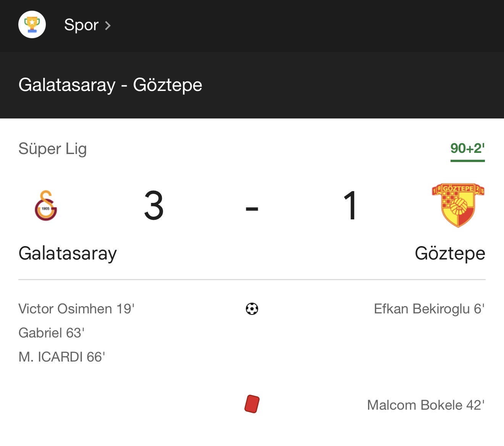This screenshot has width=504, height=446.
Task: Select the Malcom Bokele 42' red card entry
Action: coord(426,405)
